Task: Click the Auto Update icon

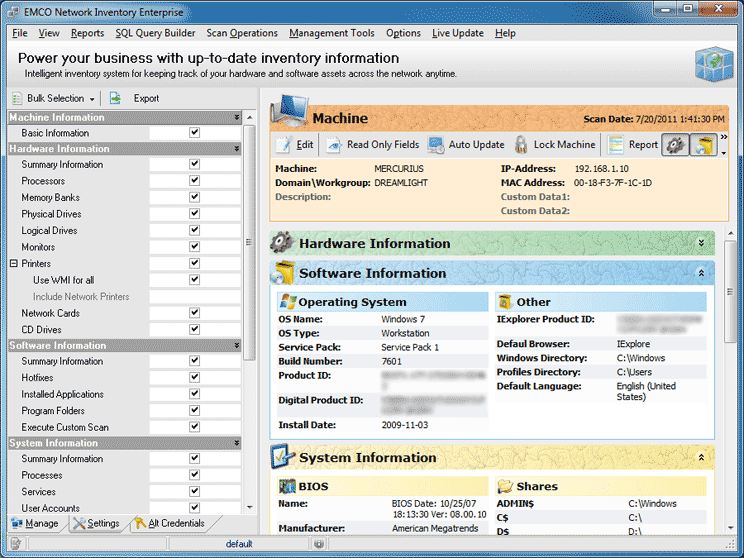Action: pos(436,145)
